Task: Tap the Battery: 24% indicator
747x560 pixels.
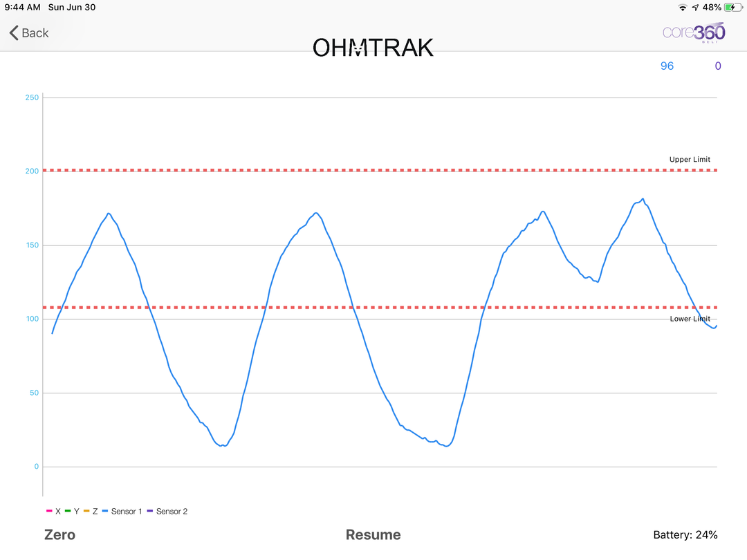Action: tap(685, 534)
